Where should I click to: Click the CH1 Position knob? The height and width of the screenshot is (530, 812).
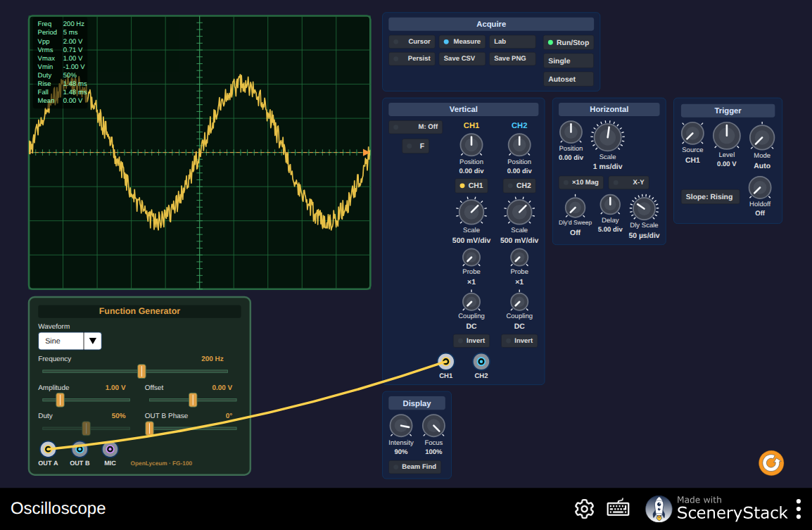pos(471,144)
